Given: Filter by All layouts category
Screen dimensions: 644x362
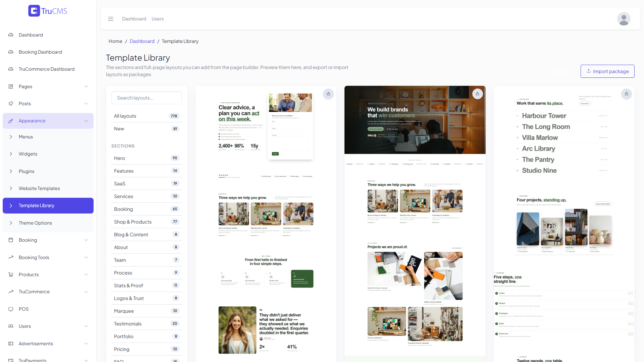Looking at the screenshot, I should [x=147, y=116].
